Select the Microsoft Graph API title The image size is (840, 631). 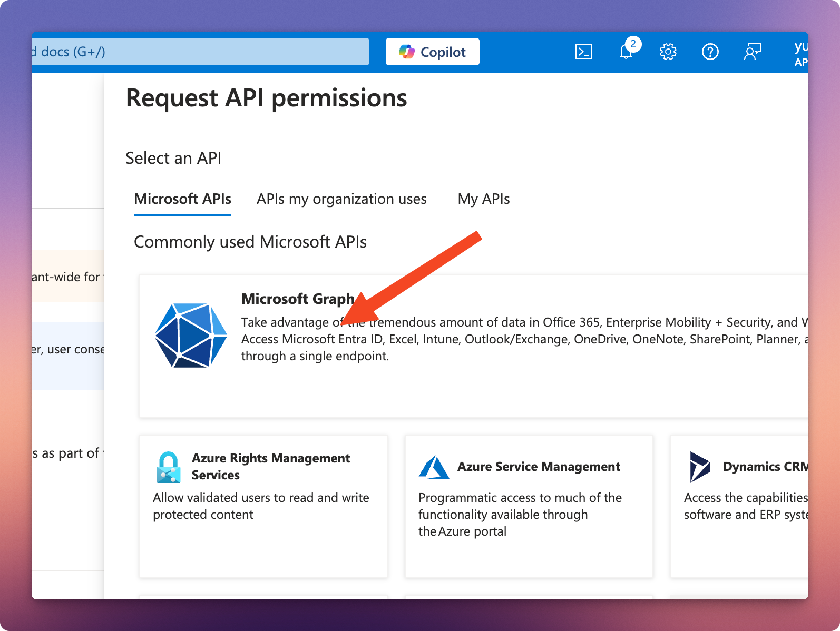tap(298, 299)
